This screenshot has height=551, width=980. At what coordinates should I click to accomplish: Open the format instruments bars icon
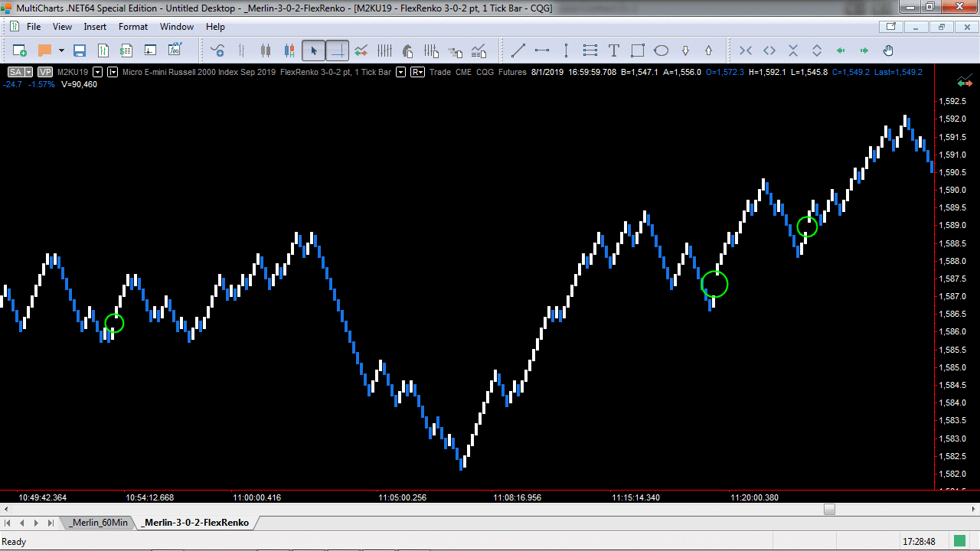384,51
